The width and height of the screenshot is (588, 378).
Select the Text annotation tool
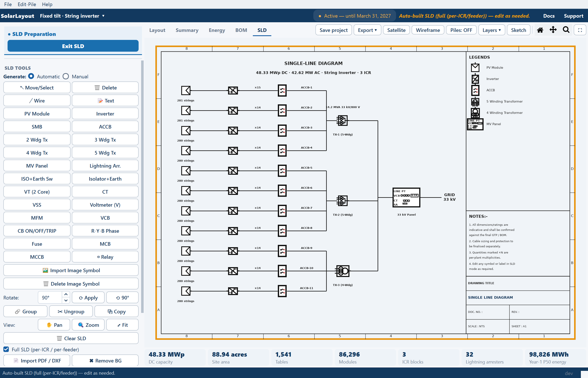105,101
